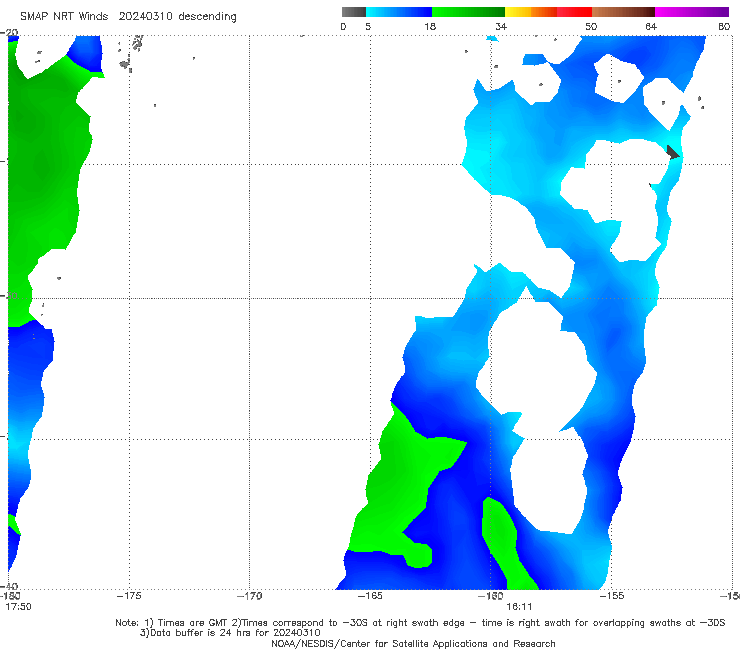
Task: Click the color bar label '64'
Action: coord(651,26)
